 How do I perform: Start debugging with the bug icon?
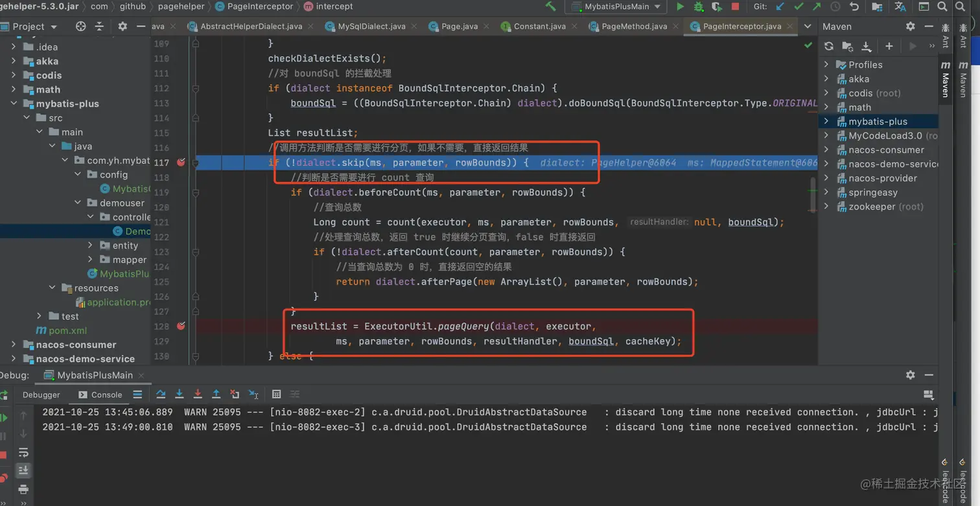(698, 6)
